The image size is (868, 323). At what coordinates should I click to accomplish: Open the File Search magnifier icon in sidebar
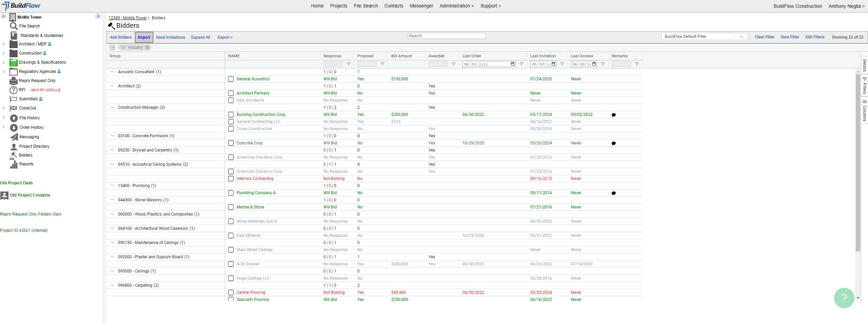(x=14, y=26)
